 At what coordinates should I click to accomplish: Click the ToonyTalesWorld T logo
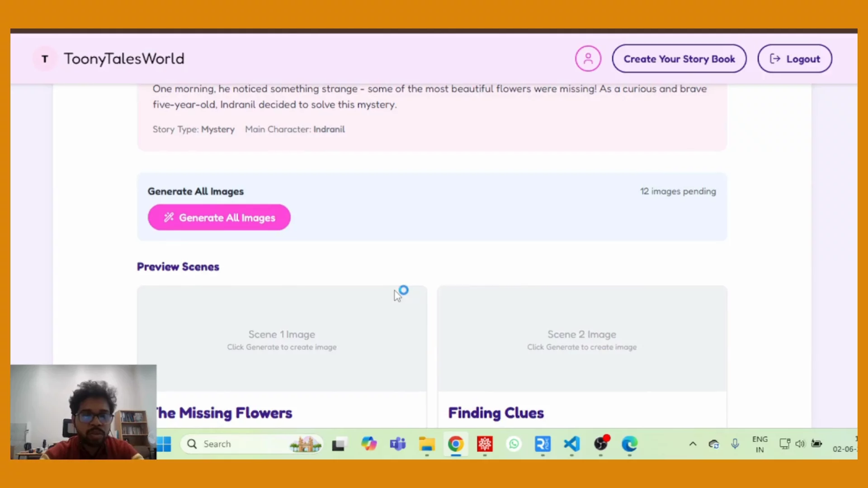click(x=45, y=59)
